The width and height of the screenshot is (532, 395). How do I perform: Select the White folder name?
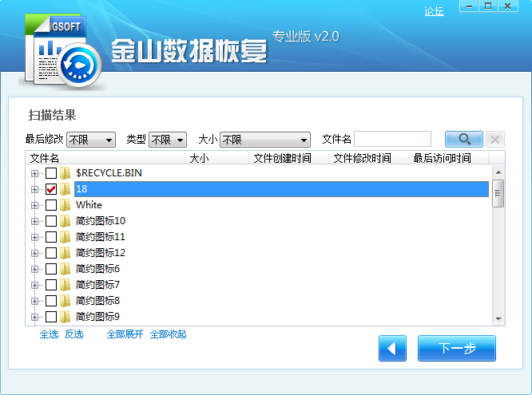point(89,205)
